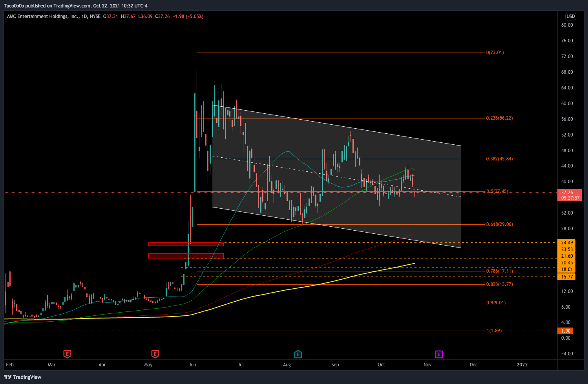This screenshot has width=588, height=384.
Task: Click the current price label 37.26
Action: pyautogui.click(x=567, y=193)
